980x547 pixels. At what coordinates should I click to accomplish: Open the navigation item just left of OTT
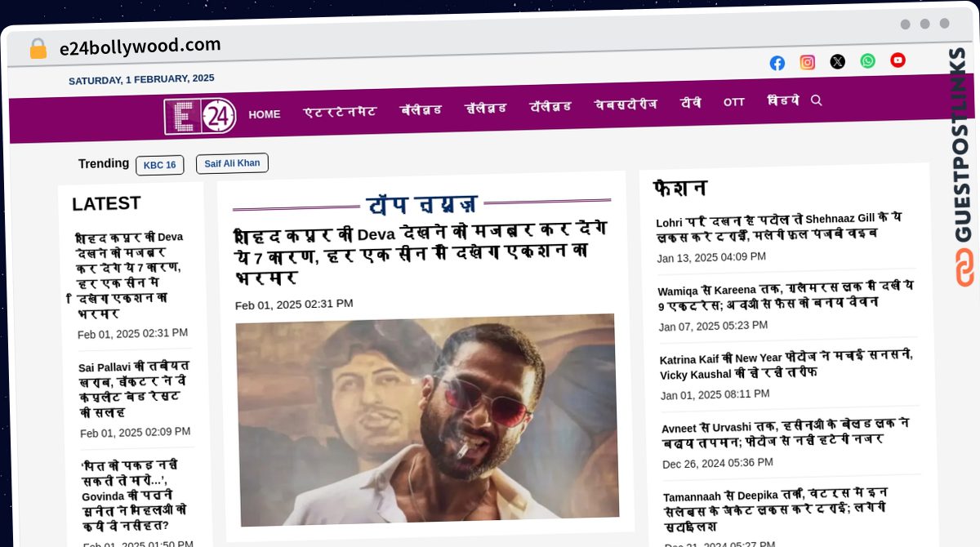tap(691, 103)
